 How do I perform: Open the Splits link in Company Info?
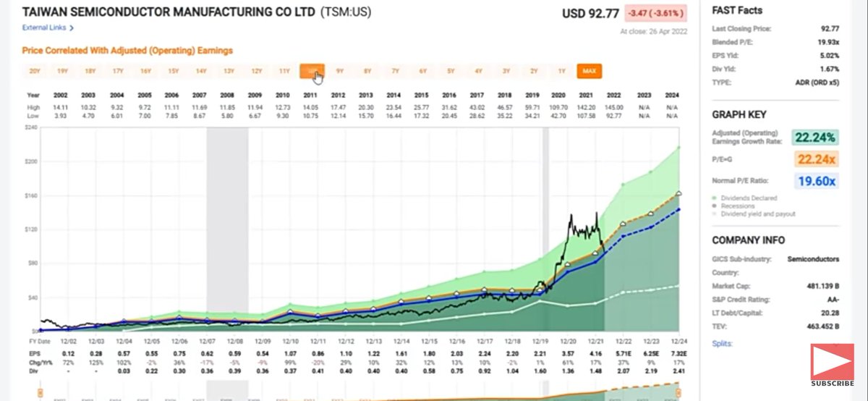coord(723,343)
